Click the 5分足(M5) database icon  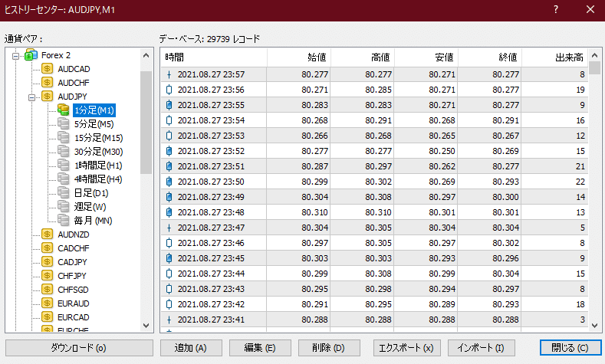tap(64, 124)
